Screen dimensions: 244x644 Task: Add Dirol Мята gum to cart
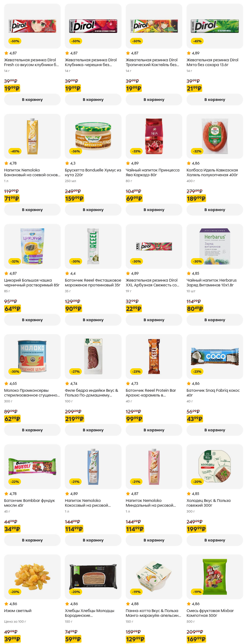(x=214, y=99)
